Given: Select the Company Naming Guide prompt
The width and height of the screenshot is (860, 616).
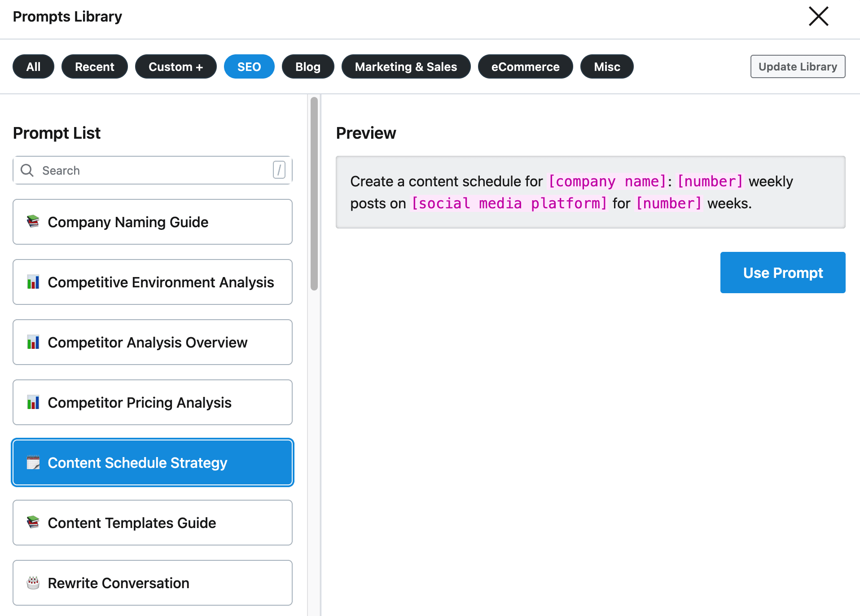Looking at the screenshot, I should click(153, 222).
